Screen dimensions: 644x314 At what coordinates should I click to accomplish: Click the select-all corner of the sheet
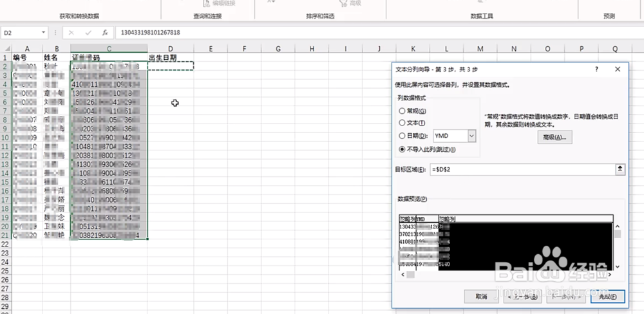[x=6, y=49]
